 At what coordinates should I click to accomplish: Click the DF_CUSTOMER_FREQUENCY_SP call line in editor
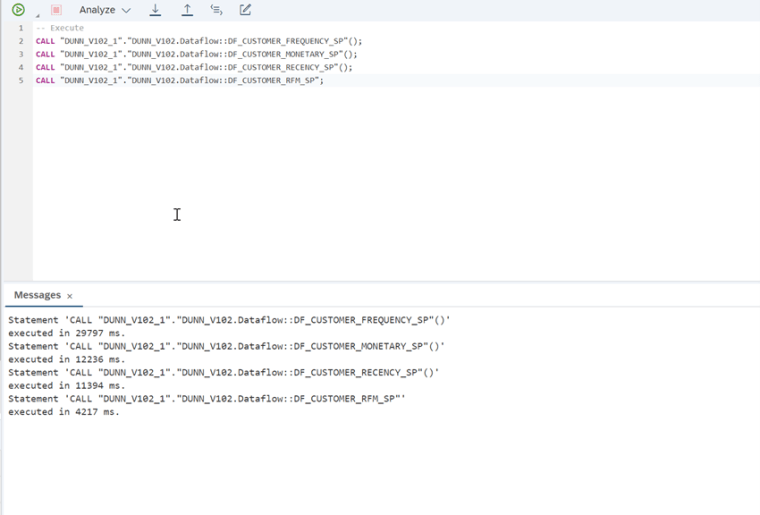tap(198, 41)
